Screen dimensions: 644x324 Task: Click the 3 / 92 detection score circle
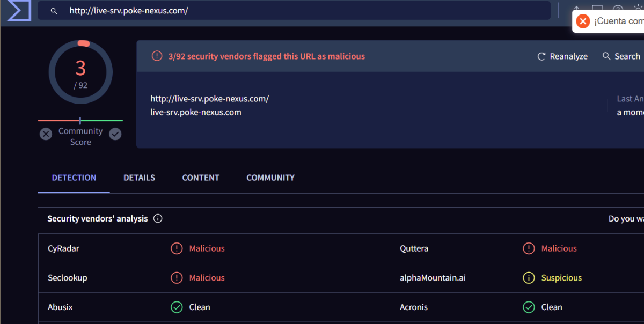coord(80,72)
